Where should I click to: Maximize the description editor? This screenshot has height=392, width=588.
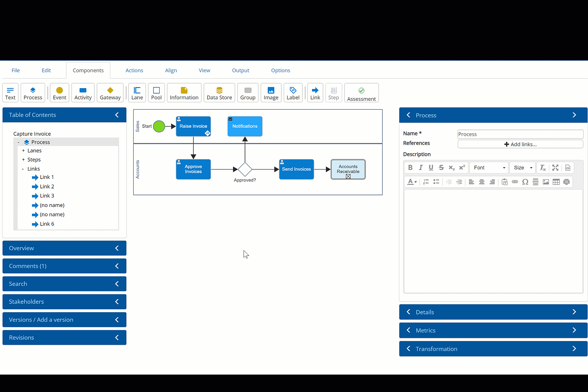pos(555,167)
